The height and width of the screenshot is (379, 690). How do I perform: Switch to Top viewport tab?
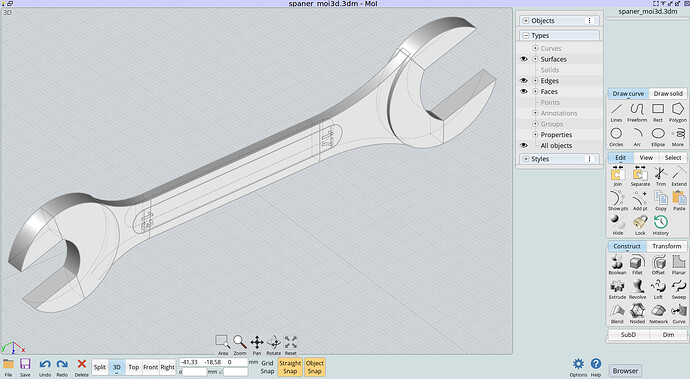[x=134, y=367]
